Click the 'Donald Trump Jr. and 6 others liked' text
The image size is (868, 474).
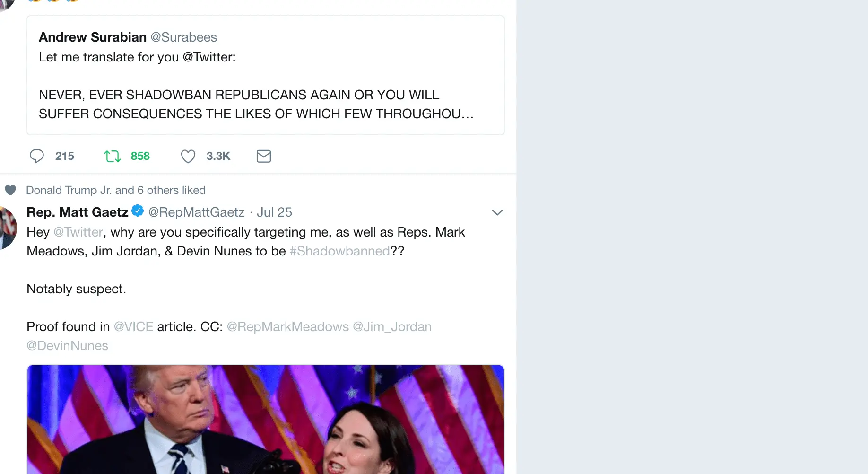115,190
